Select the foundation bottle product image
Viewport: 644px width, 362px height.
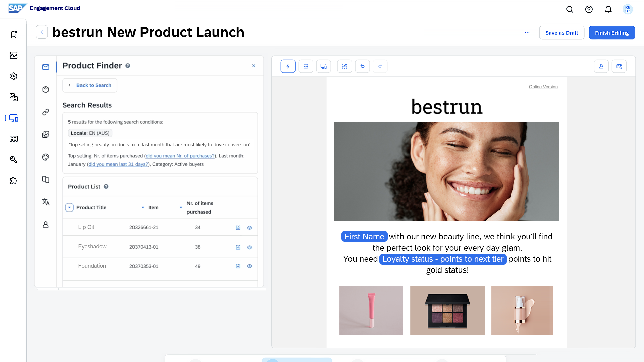click(522, 310)
